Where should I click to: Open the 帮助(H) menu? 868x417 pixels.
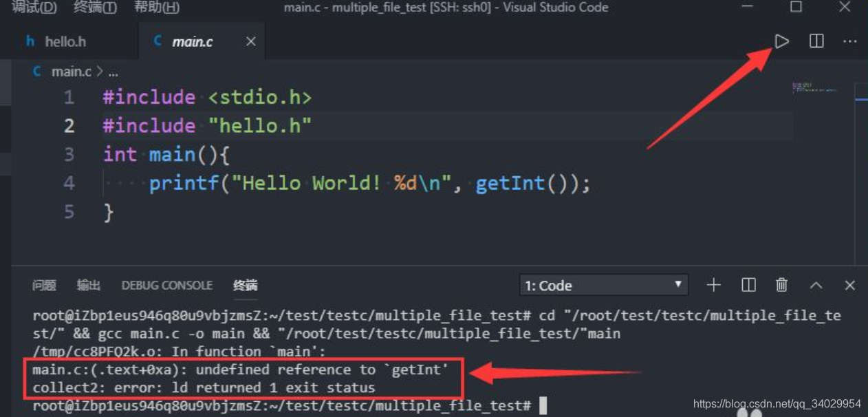point(156,8)
